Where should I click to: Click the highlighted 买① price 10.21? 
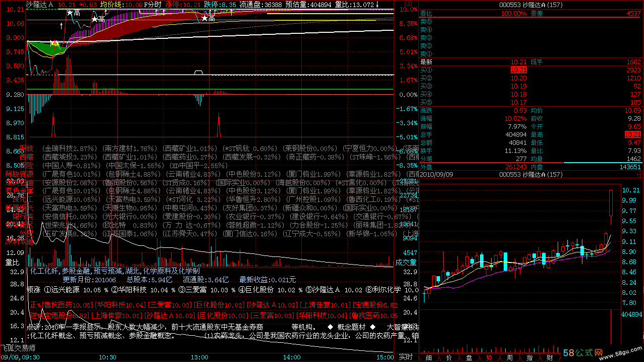pyautogui.click(x=518, y=70)
